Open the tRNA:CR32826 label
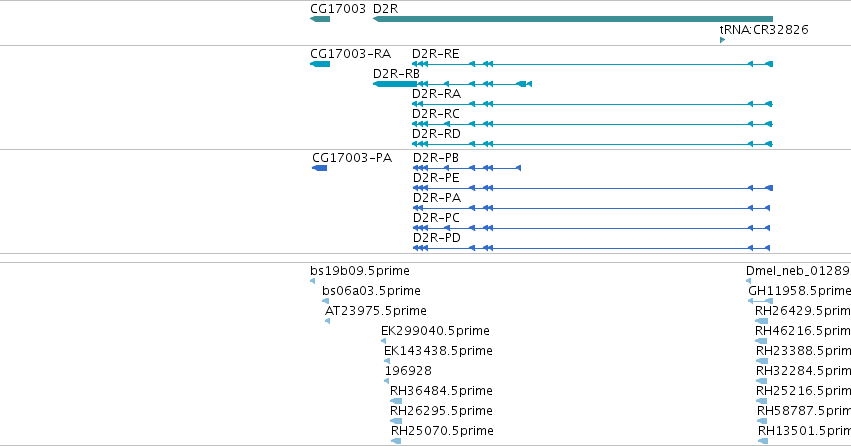Screen dimensions: 851x446 [x=764, y=30]
